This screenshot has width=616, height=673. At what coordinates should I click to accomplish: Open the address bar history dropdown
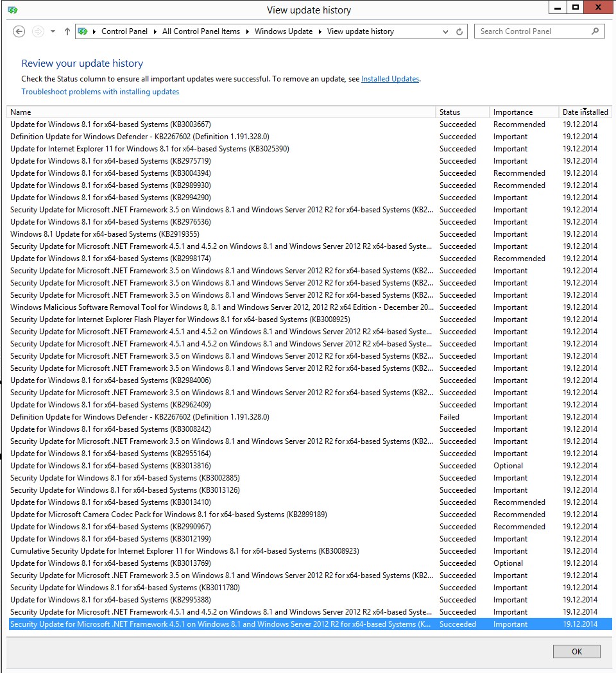pos(445,32)
